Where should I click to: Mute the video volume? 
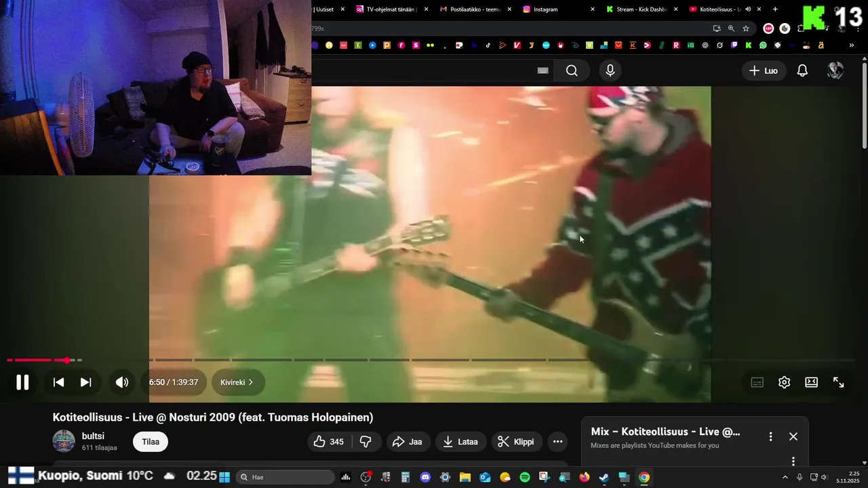(x=122, y=382)
